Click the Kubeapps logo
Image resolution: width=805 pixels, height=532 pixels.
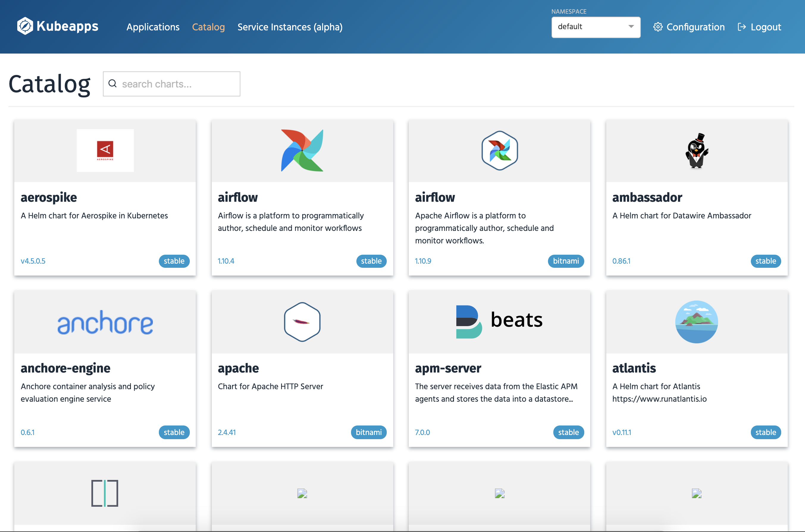(58, 26)
